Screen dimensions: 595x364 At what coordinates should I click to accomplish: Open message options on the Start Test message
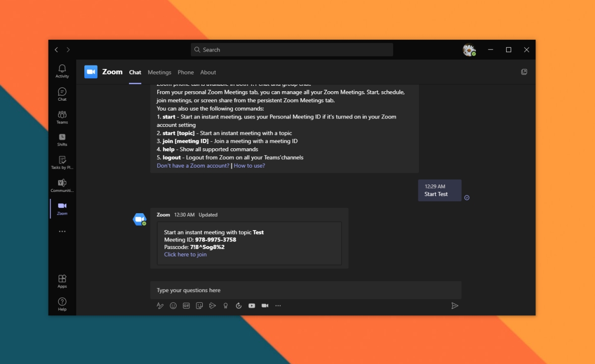[x=466, y=197]
